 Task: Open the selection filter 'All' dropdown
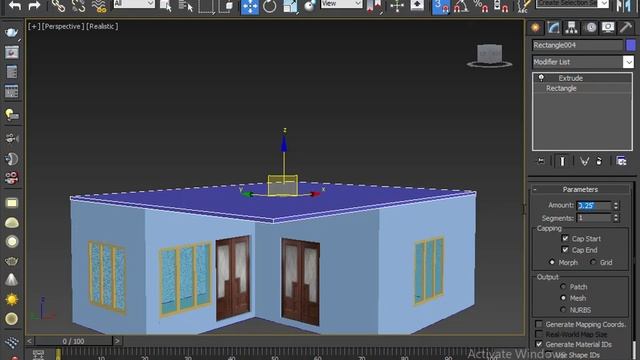[134, 4]
